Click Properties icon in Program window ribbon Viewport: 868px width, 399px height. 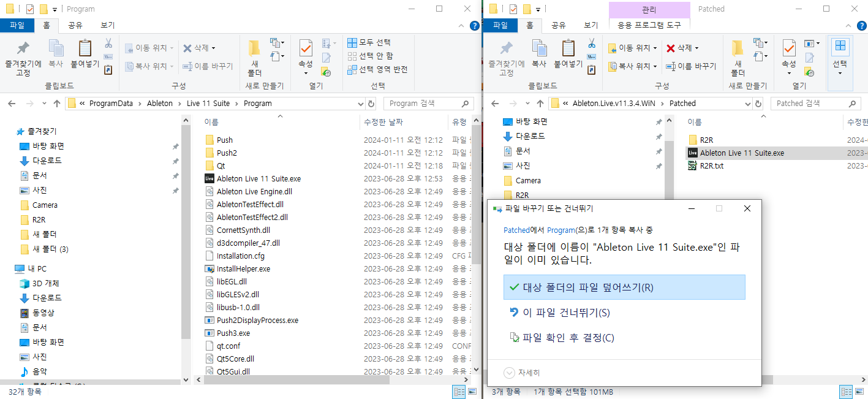(306, 56)
